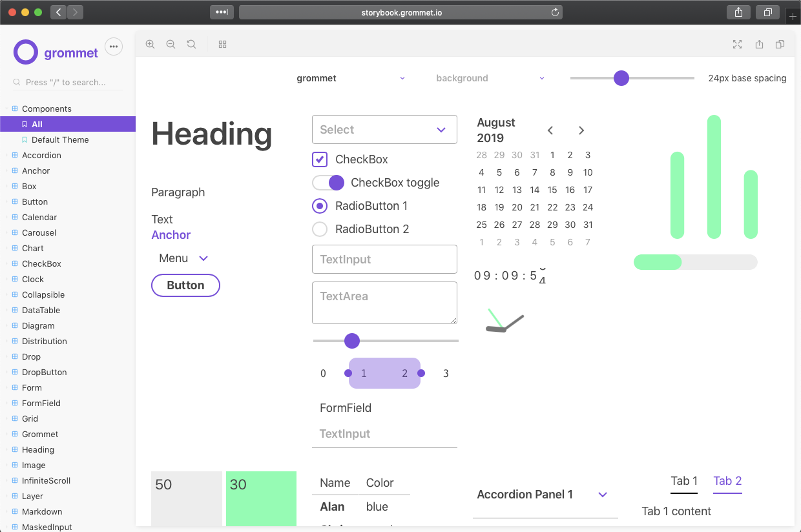This screenshot has height=532, width=801.
Task: Open Default Theme story in sidebar
Action: click(x=60, y=140)
